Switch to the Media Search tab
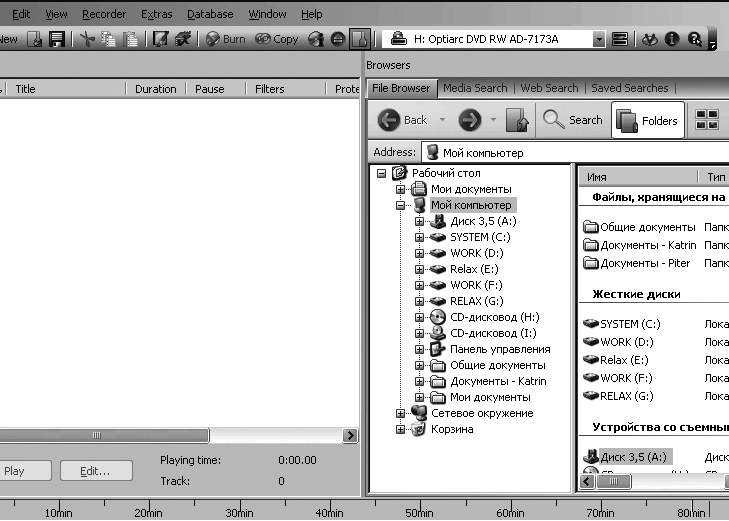Viewport: 729px width, 521px height. pos(475,88)
